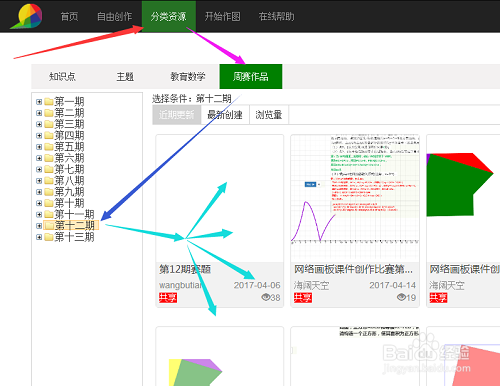This screenshot has width=500, height=386.
Task: Click the 第七期 folder icon
Action: click(49, 169)
